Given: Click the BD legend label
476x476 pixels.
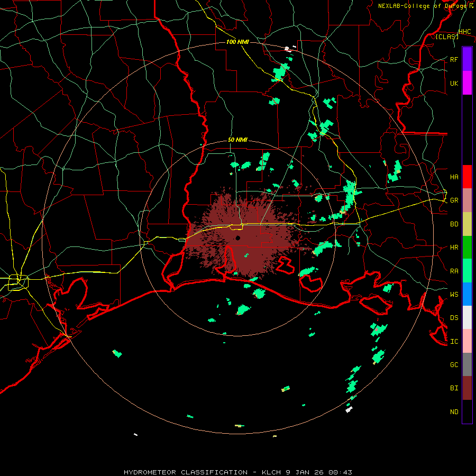Looking at the screenshot, I should coord(454,224).
